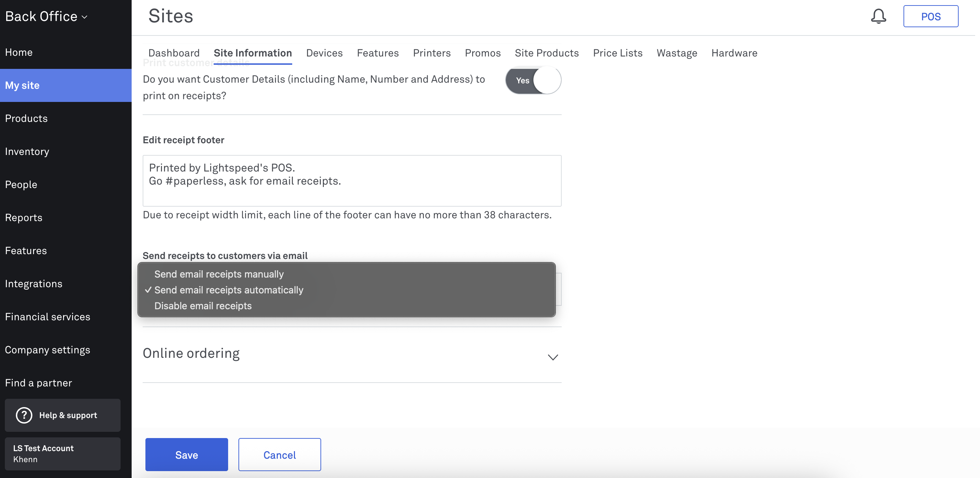
Task: Choose Send email receipts automatically option
Action: click(x=346, y=290)
